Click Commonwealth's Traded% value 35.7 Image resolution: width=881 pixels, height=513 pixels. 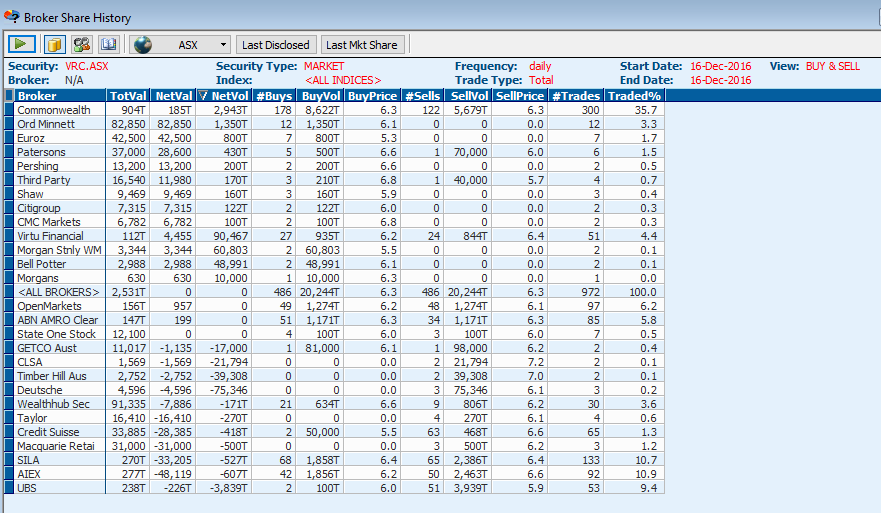646,110
